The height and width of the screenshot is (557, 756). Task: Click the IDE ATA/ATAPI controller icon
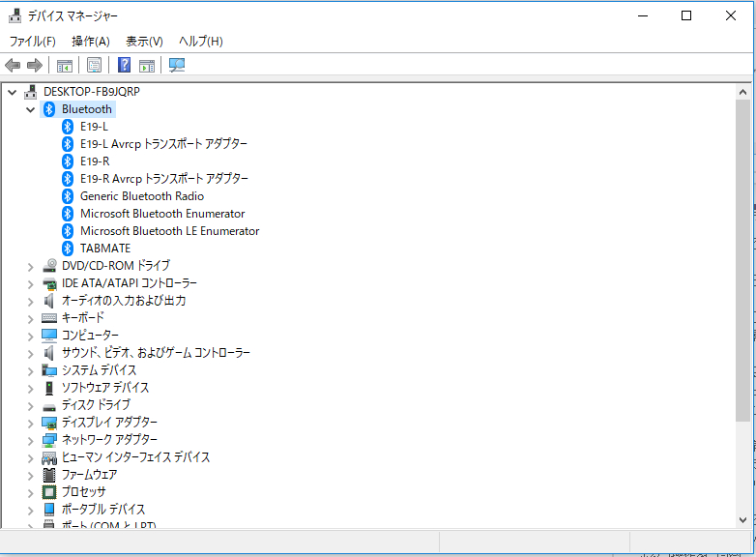(49, 283)
